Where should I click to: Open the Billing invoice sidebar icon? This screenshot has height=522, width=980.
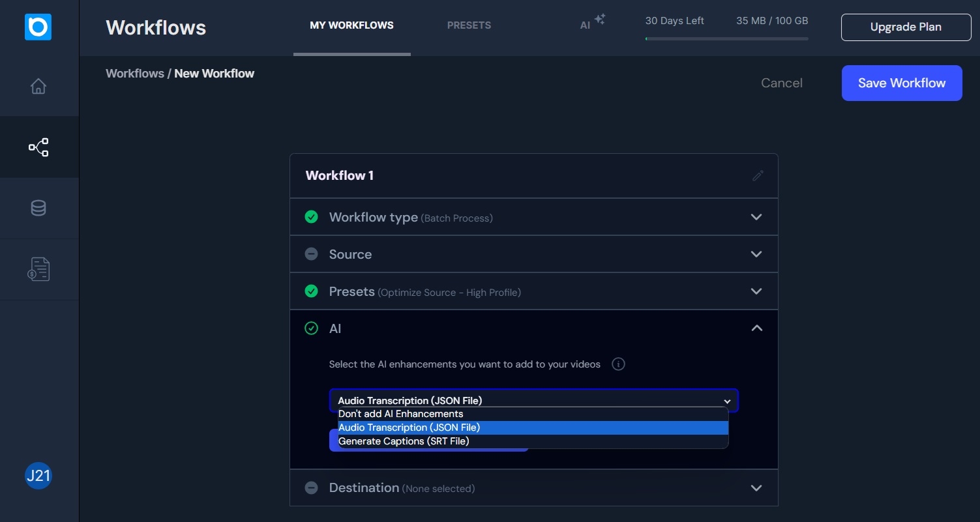[38, 269]
